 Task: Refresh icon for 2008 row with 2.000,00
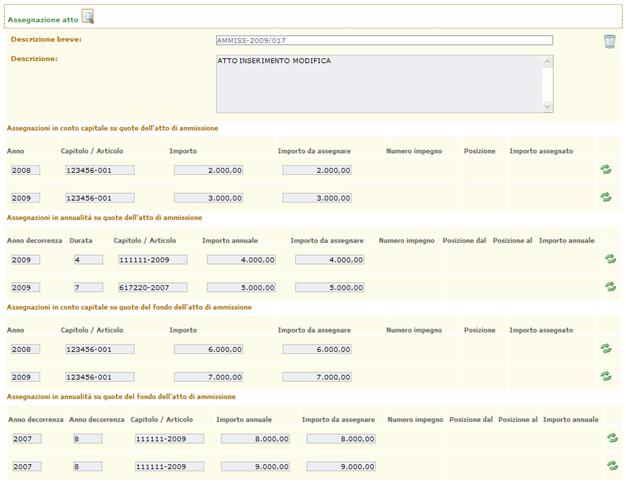606,170
